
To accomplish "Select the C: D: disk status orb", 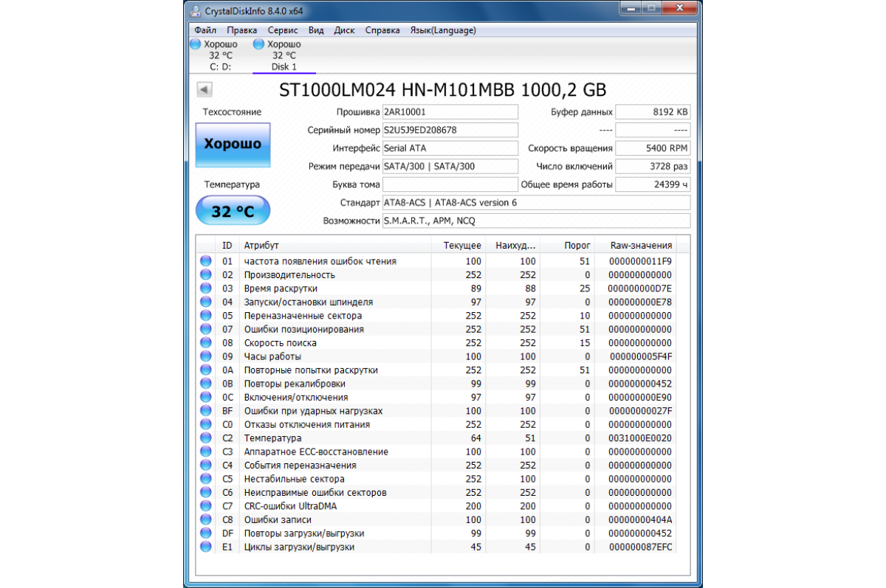I will tap(196, 44).
